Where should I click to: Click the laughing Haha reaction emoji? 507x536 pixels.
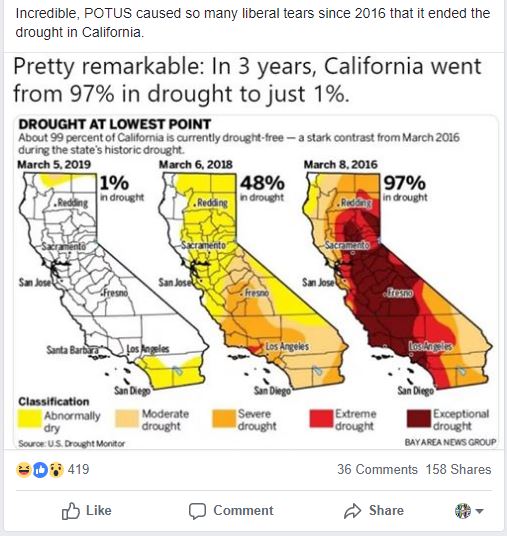click(23, 470)
